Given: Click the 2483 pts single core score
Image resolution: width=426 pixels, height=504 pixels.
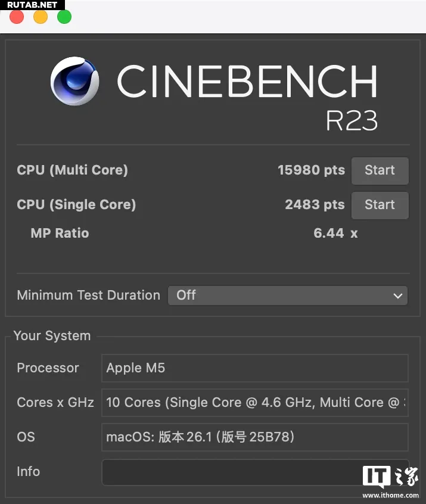Looking at the screenshot, I should (315, 205).
